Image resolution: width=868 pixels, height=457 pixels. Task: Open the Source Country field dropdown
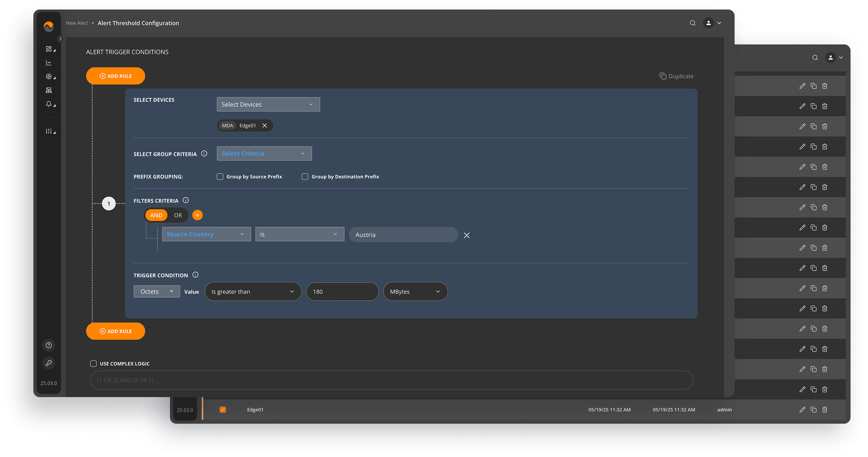click(206, 234)
